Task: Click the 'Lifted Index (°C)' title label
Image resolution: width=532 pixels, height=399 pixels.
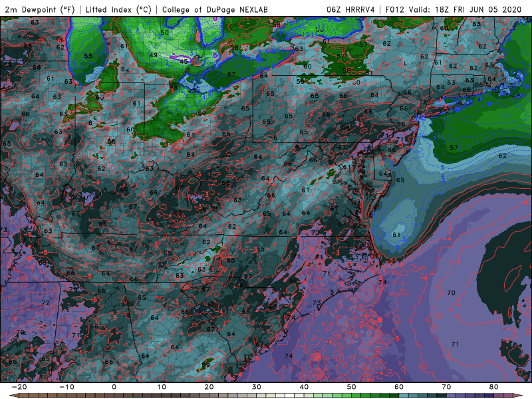Action: [x=118, y=9]
